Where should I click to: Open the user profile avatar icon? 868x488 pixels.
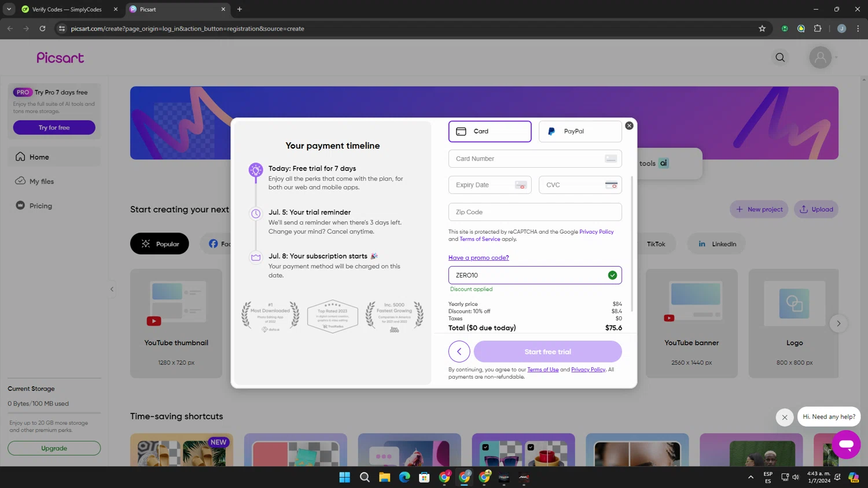point(820,57)
